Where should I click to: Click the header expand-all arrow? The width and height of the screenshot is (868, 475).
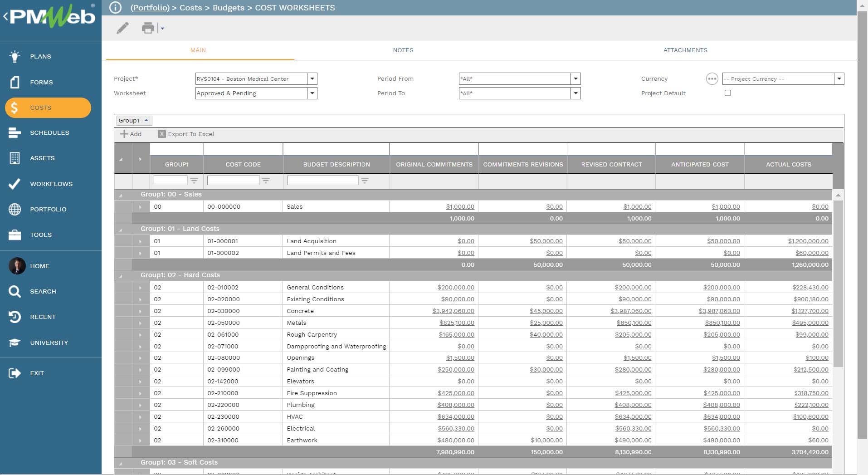point(140,159)
